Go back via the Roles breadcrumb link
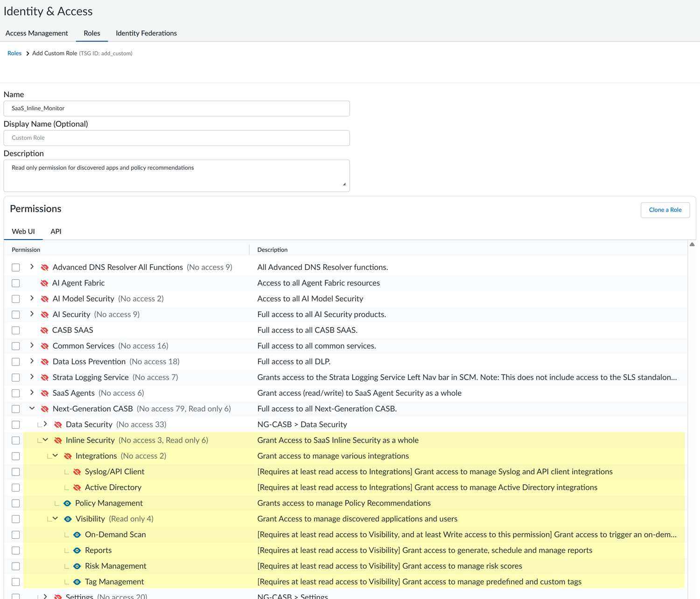This screenshot has height=599, width=700. point(14,54)
